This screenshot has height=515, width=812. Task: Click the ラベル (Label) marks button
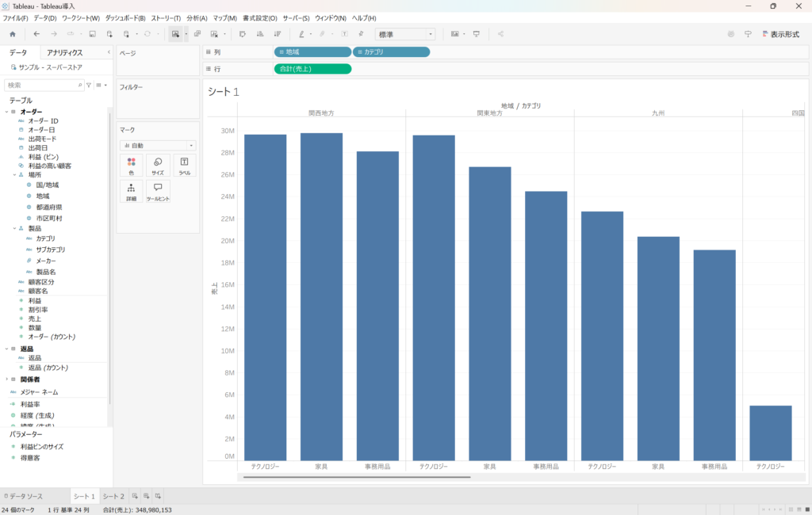pyautogui.click(x=184, y=165)
